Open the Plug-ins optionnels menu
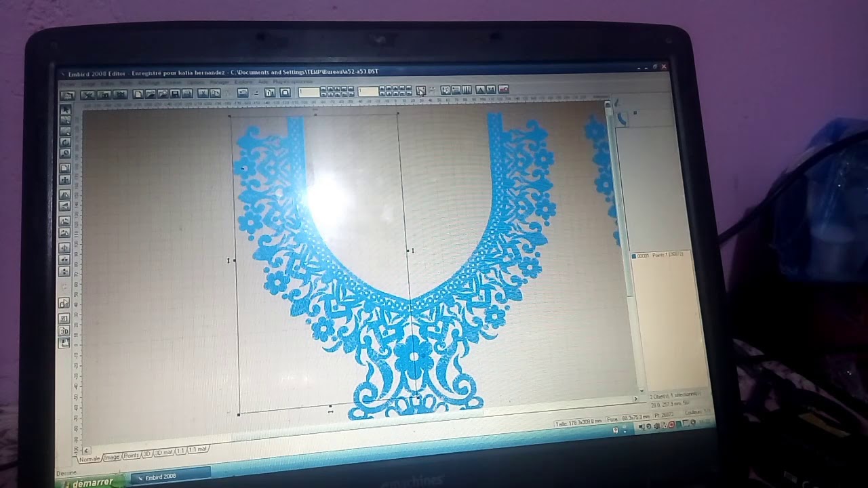The height and width of the screenshot is (488, 868). 292,82
